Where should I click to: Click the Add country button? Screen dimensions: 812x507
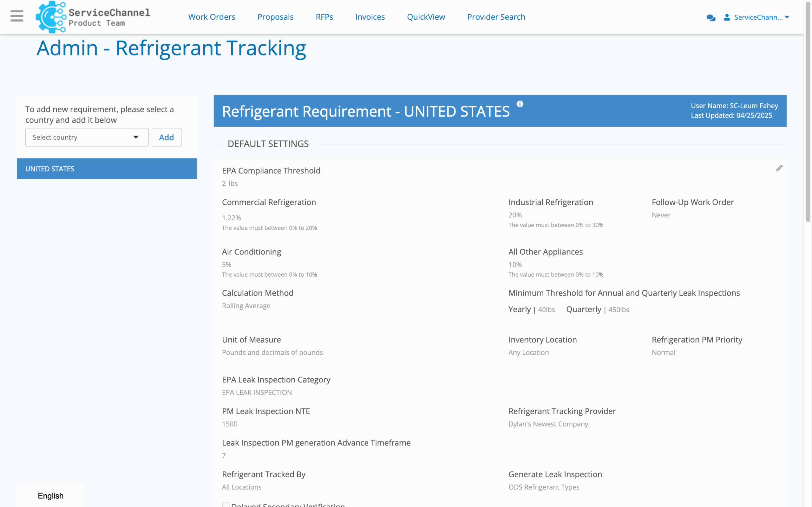(x=167, y=137)
